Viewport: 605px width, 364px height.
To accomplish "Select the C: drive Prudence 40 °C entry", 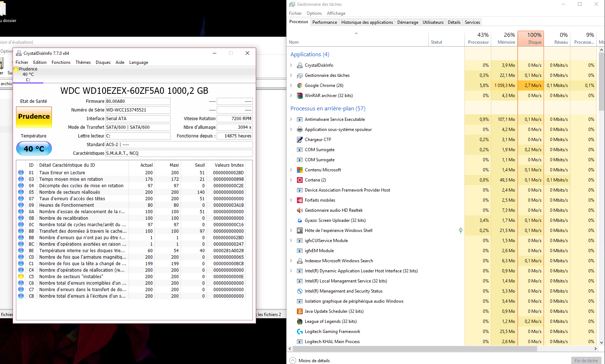I will click(x=28, y=74).
